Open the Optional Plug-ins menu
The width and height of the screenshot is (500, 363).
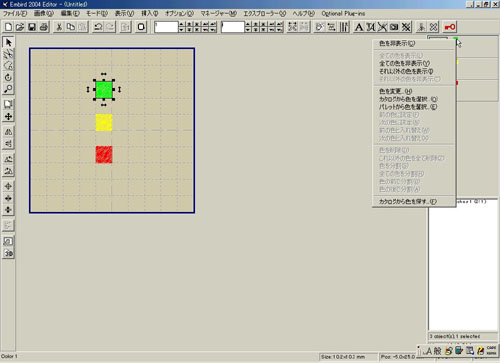point(343,13)
